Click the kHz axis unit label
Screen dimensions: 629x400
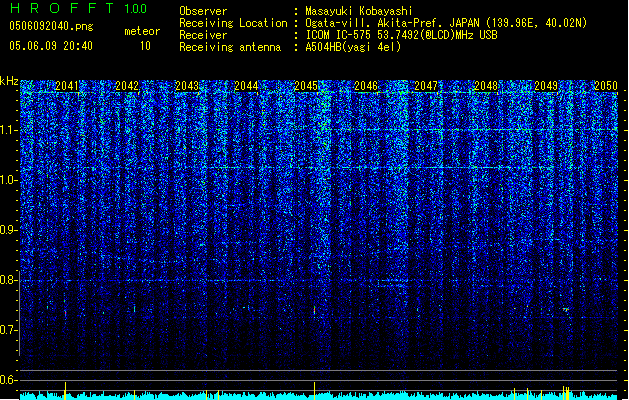pyautogui.click(x=9, y=81)
